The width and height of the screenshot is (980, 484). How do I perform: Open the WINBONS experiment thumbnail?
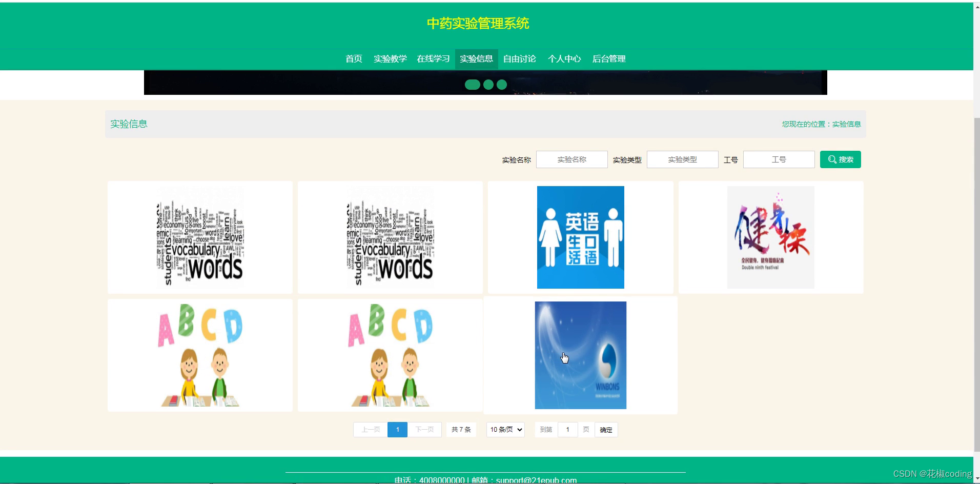[580, 355]
